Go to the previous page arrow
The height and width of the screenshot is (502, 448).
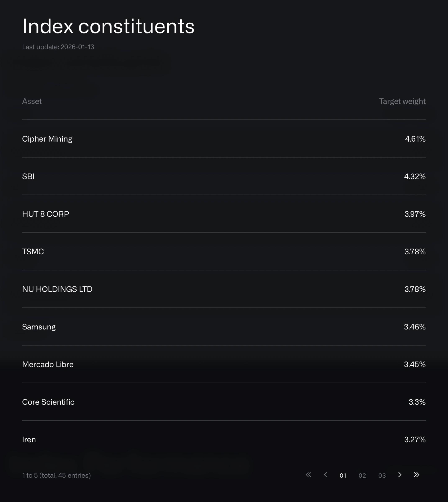[x=325, y=475]
